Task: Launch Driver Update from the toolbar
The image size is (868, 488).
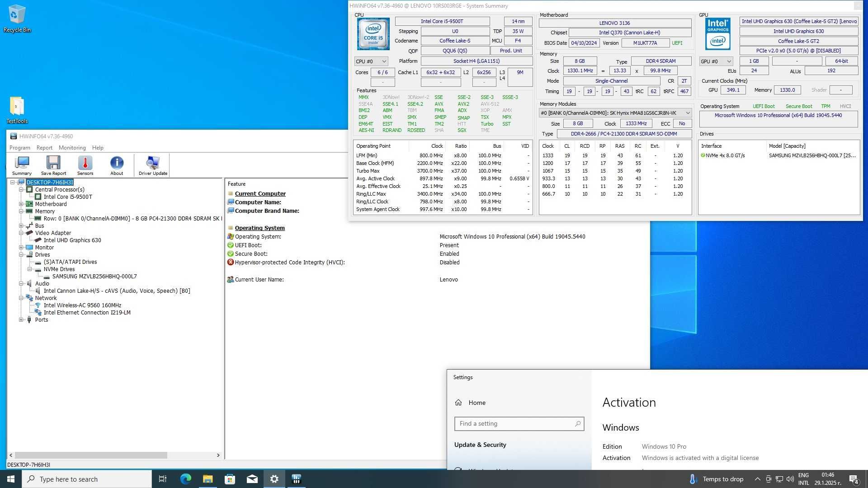Action: pos(153,165)
